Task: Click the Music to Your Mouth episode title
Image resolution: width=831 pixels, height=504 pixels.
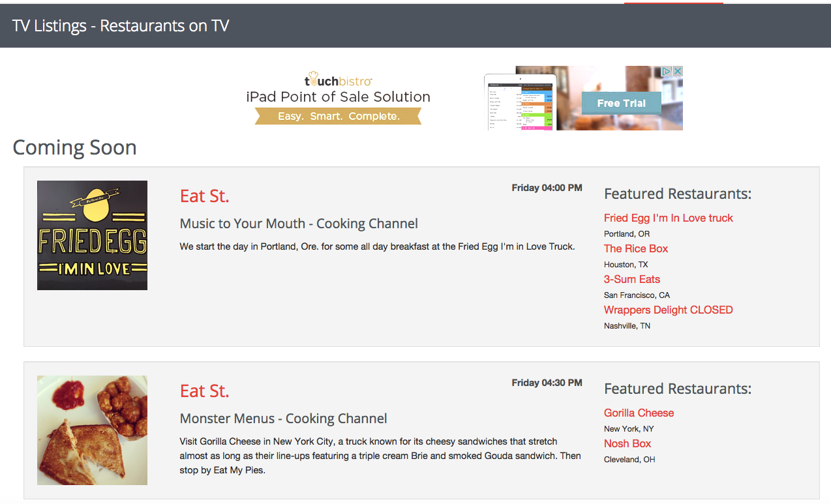Action: 298,223
